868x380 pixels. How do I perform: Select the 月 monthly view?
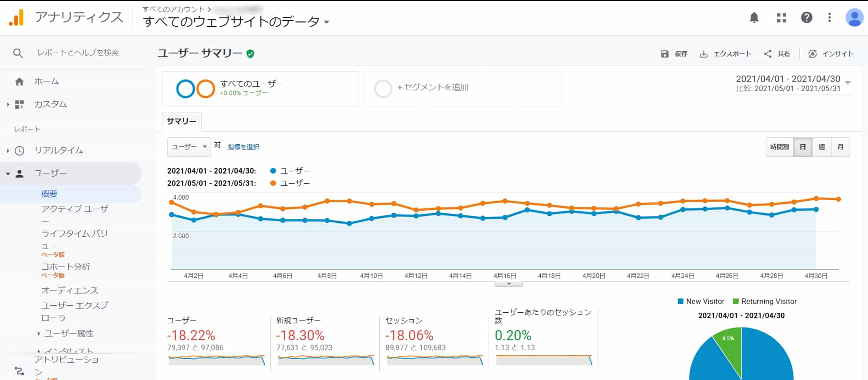(840, 147)
